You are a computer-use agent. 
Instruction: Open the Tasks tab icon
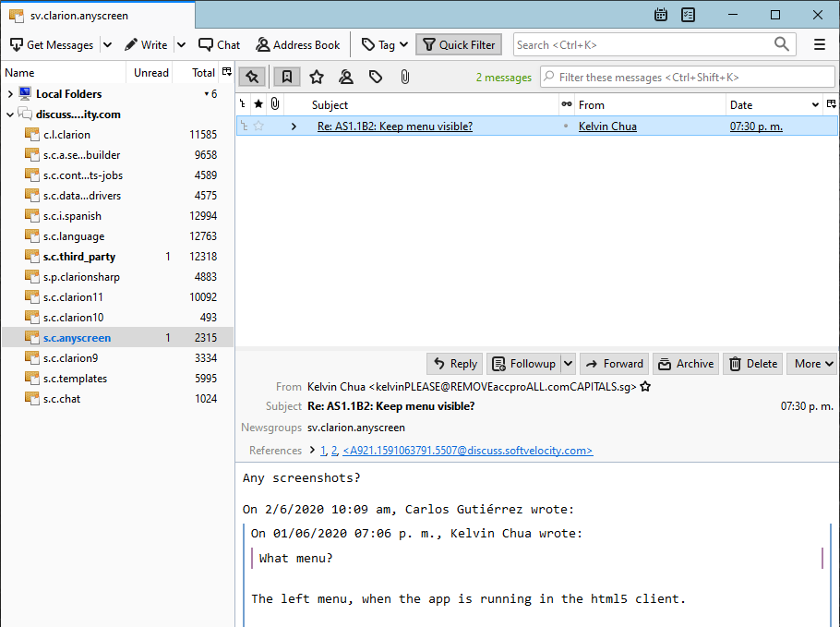pyautogui.click(x=688, y=15)
